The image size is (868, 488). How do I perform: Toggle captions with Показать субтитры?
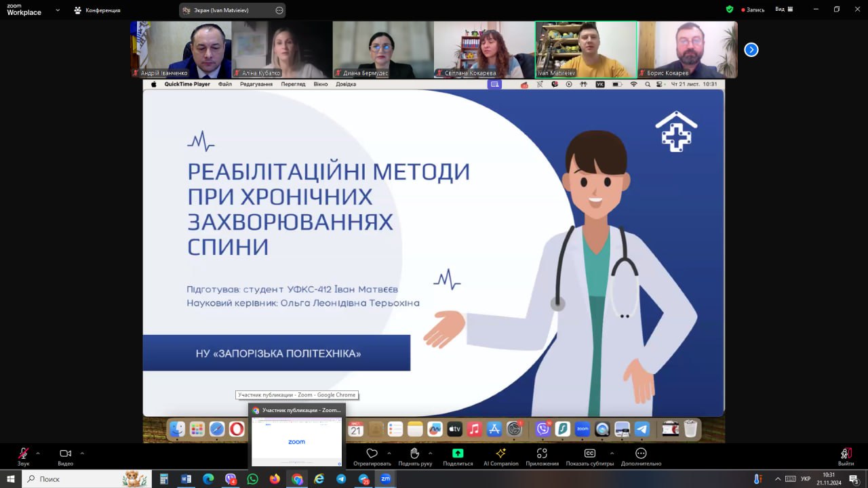(x=590, y=454)
